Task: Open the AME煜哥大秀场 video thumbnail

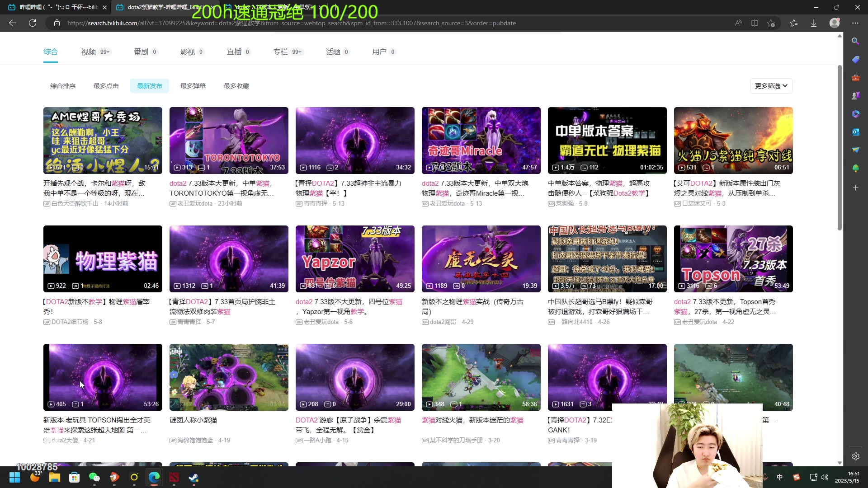Action: [103, 141]
